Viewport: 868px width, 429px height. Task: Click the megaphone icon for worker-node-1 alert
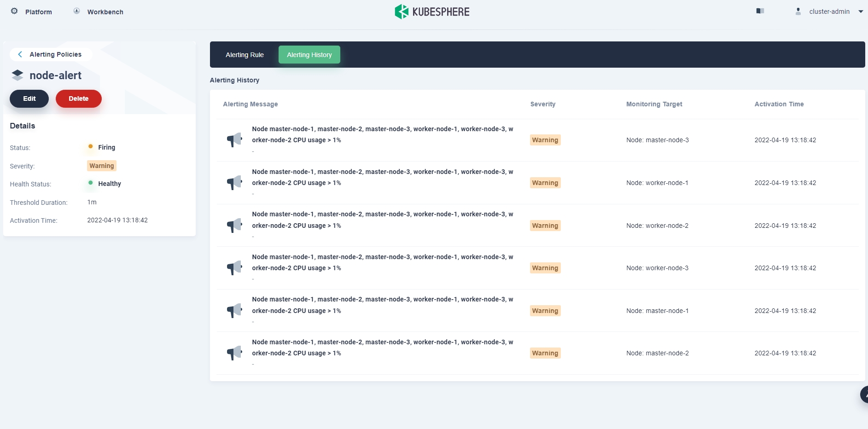(234, 182)
